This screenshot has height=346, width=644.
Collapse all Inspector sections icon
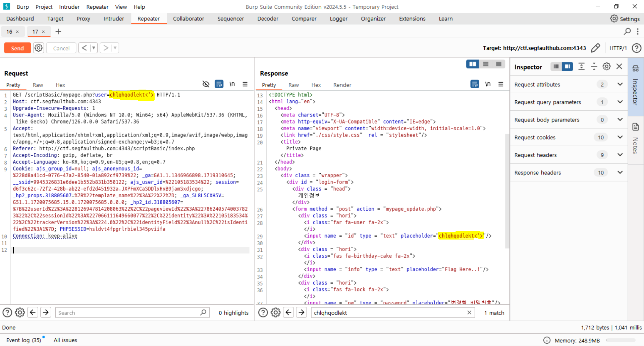pos(594,66)
